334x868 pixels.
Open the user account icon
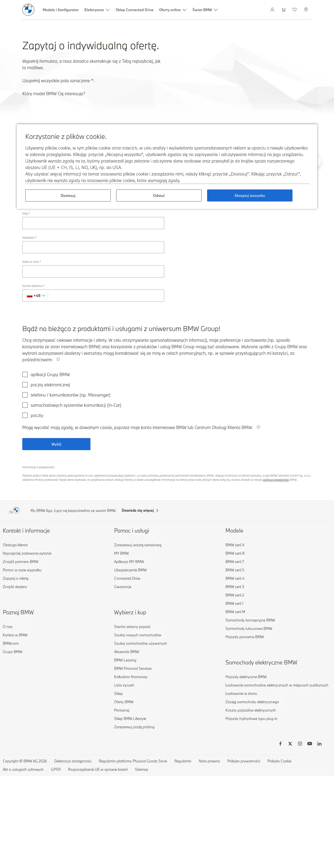point(272,10)
